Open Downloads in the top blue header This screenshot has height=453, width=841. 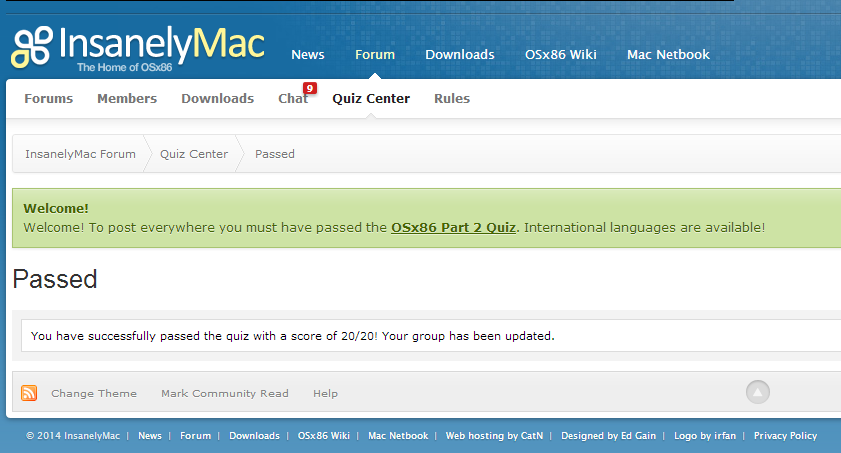pos(460,55)
